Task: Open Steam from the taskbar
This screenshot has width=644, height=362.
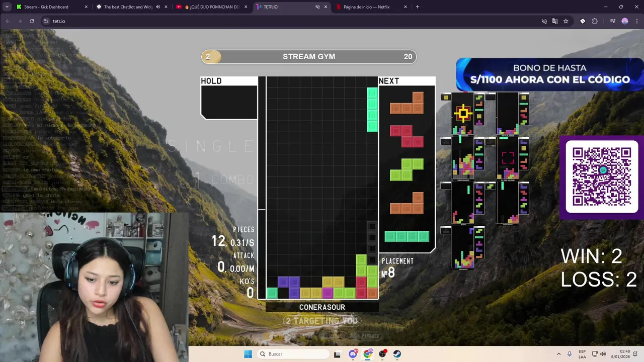Action: click(397, 354)
